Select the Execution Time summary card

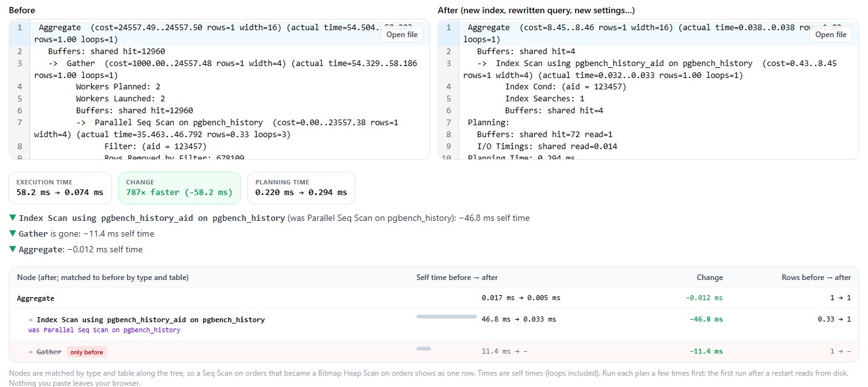61,188
